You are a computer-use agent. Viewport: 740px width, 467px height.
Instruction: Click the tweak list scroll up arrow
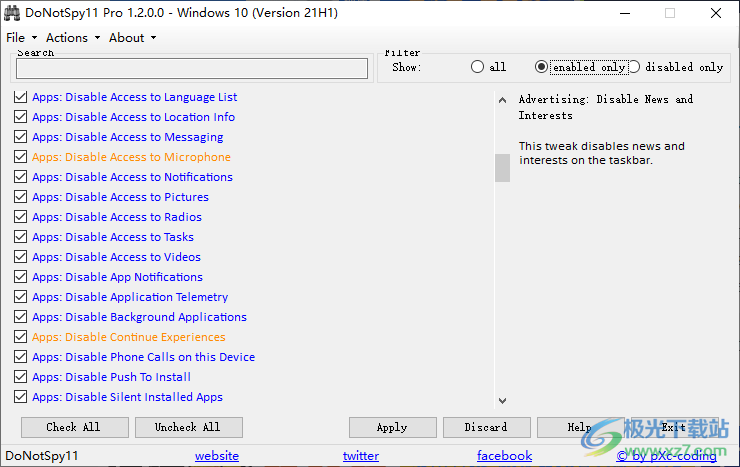coord(503,100)
